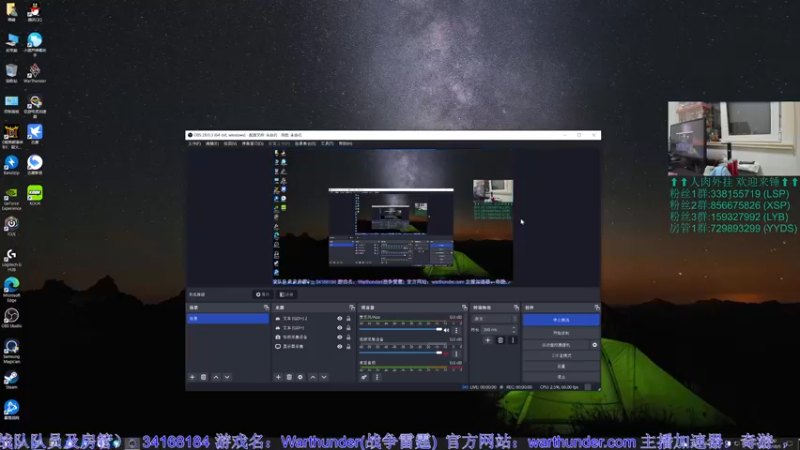
Task: Click 启动虚拟摄像机 button
Action: (x=556, y=345)
